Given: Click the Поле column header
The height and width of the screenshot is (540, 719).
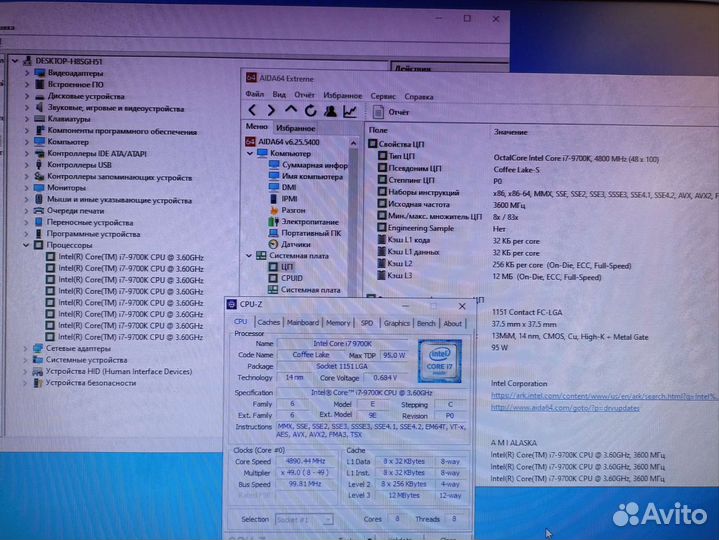Looking at the screenshot, I should pyautogui.click(x=378, y=130).
